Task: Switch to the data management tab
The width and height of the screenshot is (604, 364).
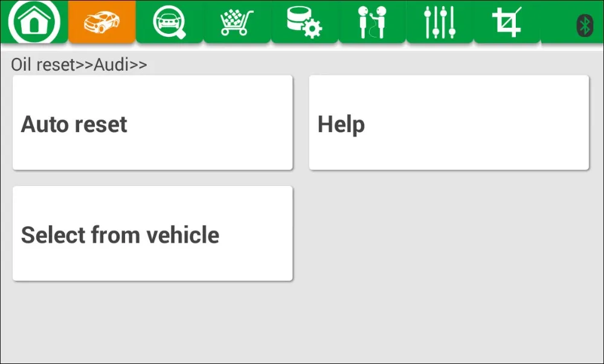Action: coord(304,22)
